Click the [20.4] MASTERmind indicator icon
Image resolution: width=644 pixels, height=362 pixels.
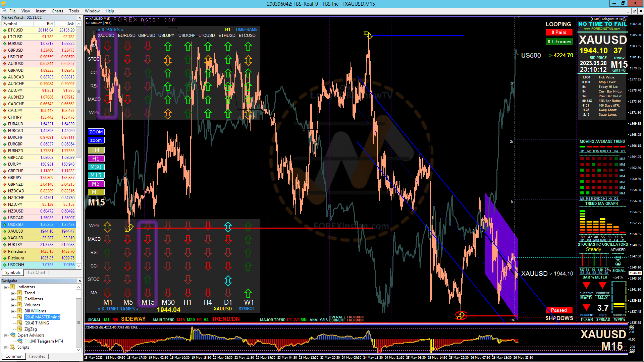[20, 317]
